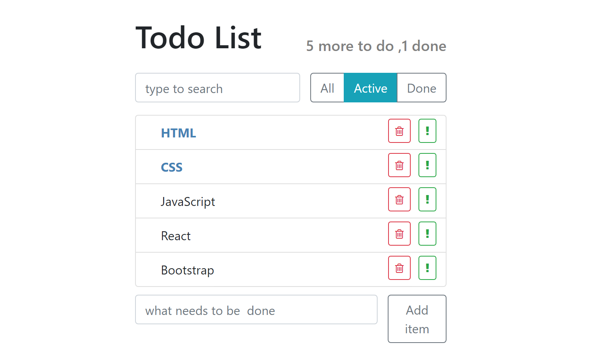Screen dimensions: 596x364
Task: Mark the HTML item label as done
Action: [x=178, y=133]
